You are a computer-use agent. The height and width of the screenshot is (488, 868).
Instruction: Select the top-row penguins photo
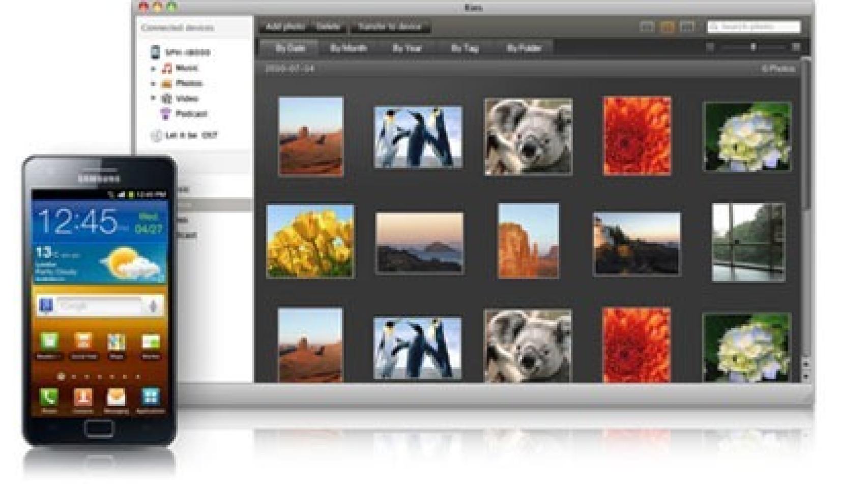(x=418, y=137)
